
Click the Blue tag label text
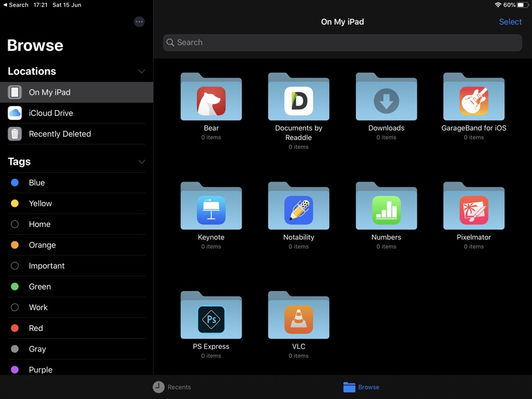click(x=37, y=183)
